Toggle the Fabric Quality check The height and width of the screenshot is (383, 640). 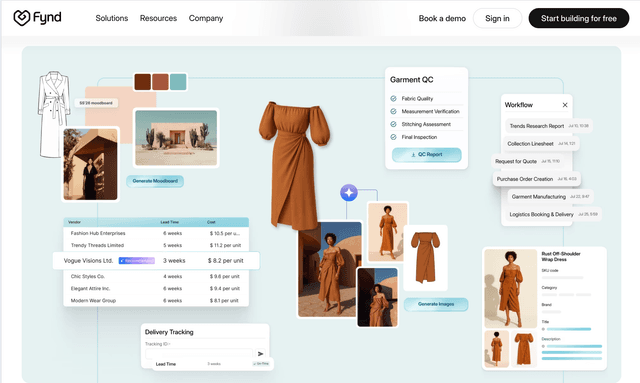pyautogui.click(x=393, y=98)
